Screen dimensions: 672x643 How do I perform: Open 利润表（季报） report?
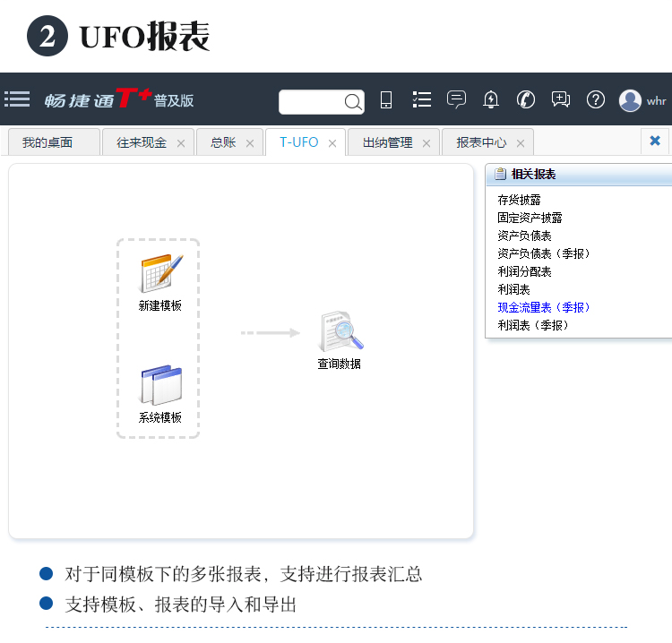point(533,326)
